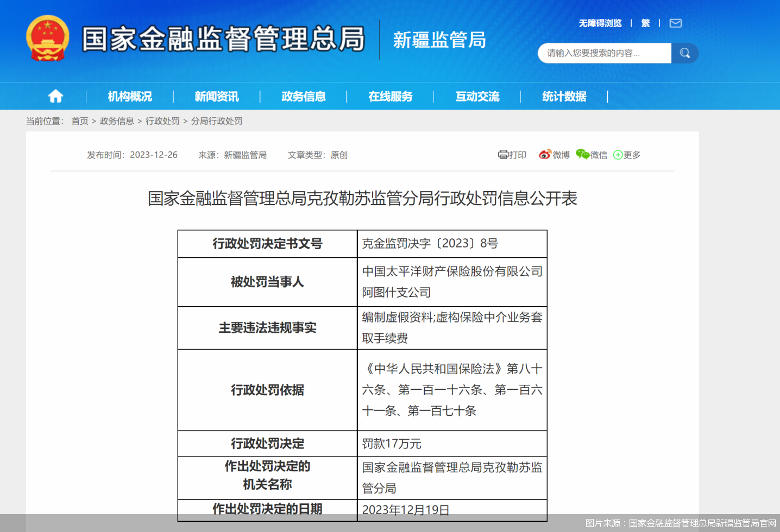
Task: Click cell 作出处罚决定的日期
Action: pos(267,509)
